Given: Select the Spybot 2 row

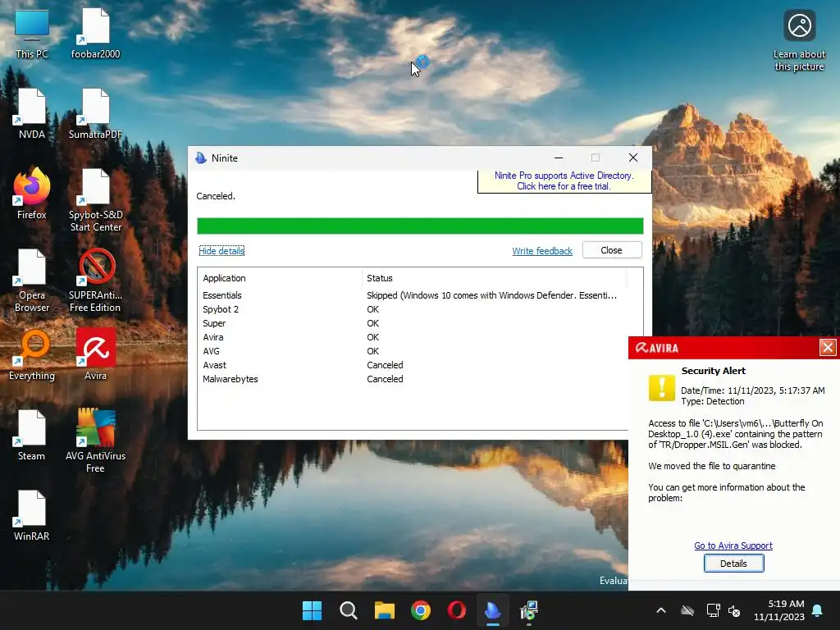Looking at the screenshot, I should 413,309.
